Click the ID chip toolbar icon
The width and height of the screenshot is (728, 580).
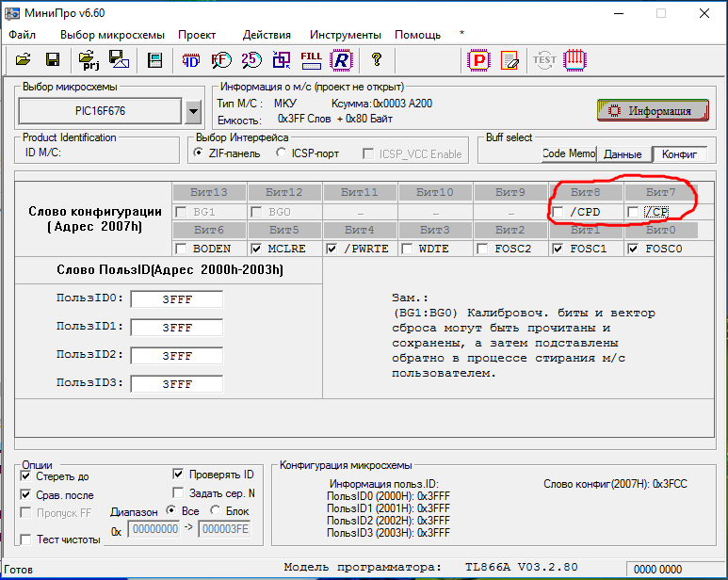pyautogui.click(x=190, y=60)
